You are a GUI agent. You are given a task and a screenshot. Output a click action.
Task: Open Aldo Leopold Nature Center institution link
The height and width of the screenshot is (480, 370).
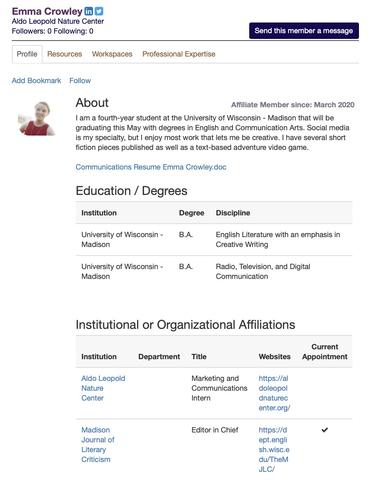[103, 388]
